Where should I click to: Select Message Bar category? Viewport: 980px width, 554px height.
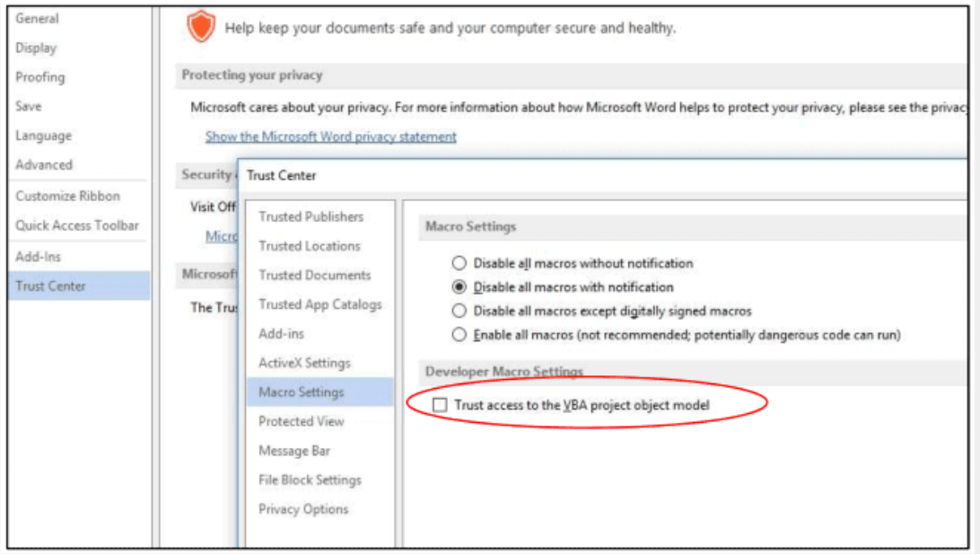click(x=293, y=451)
